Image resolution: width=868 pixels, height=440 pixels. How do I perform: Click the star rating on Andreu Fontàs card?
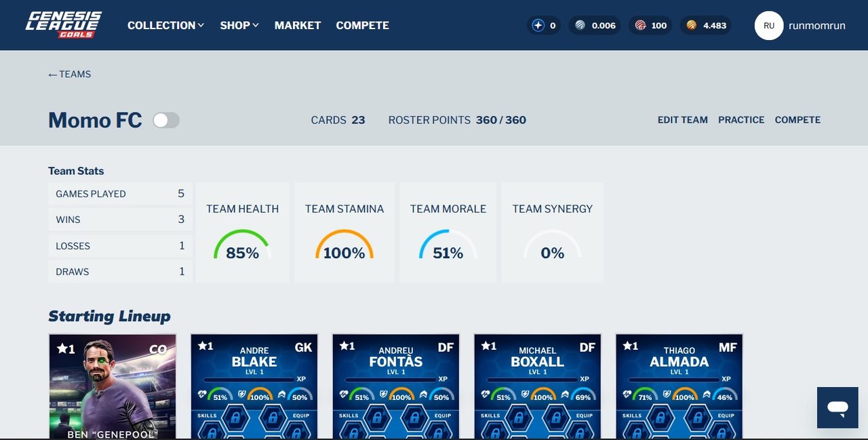click(347, 346)
